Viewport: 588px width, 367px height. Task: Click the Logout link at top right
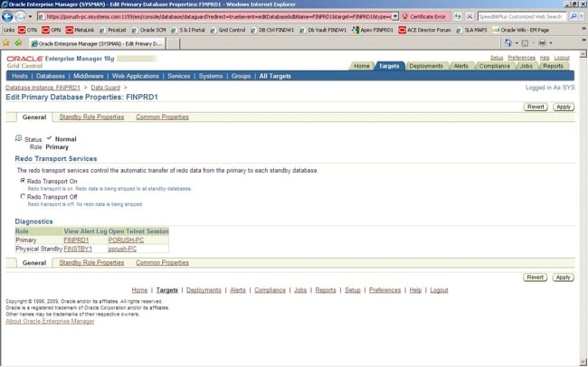(562, 58)
